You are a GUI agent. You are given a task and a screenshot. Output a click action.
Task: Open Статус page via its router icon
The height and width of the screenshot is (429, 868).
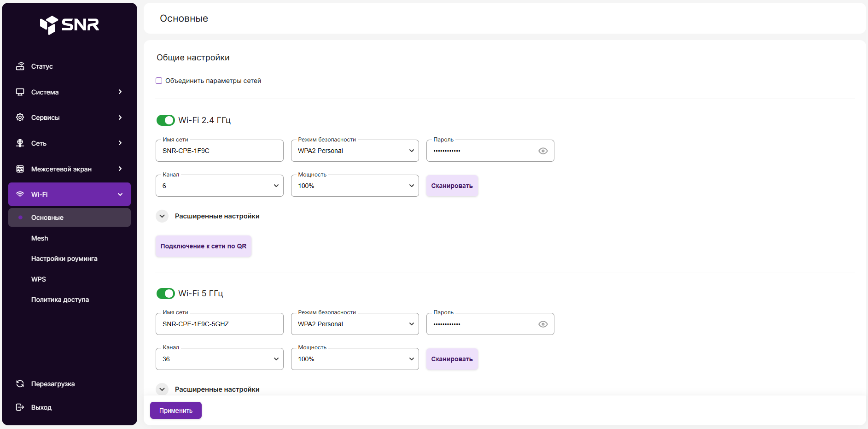pos(20,66)
